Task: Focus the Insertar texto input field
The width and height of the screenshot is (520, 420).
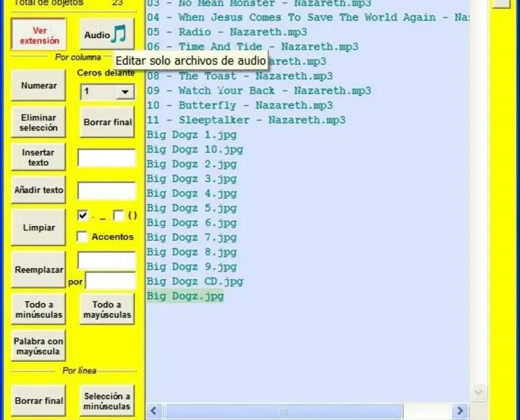Action: pyautogui.click(x=107, y=157)
